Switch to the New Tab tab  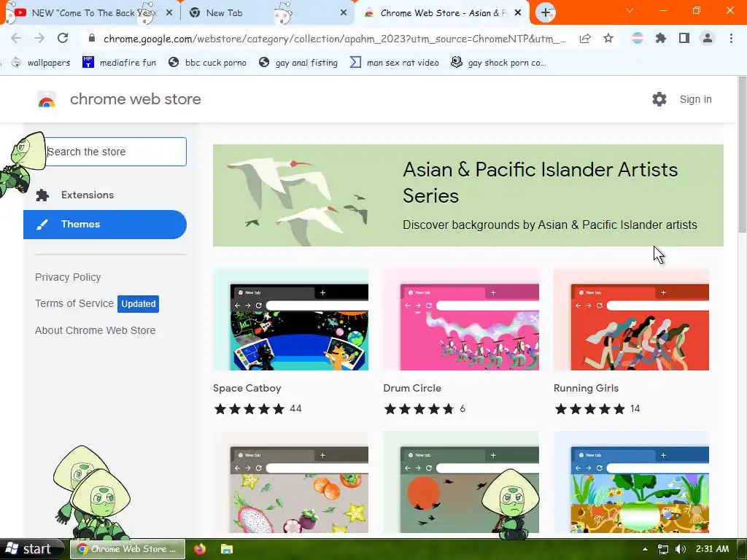[268, 13]
